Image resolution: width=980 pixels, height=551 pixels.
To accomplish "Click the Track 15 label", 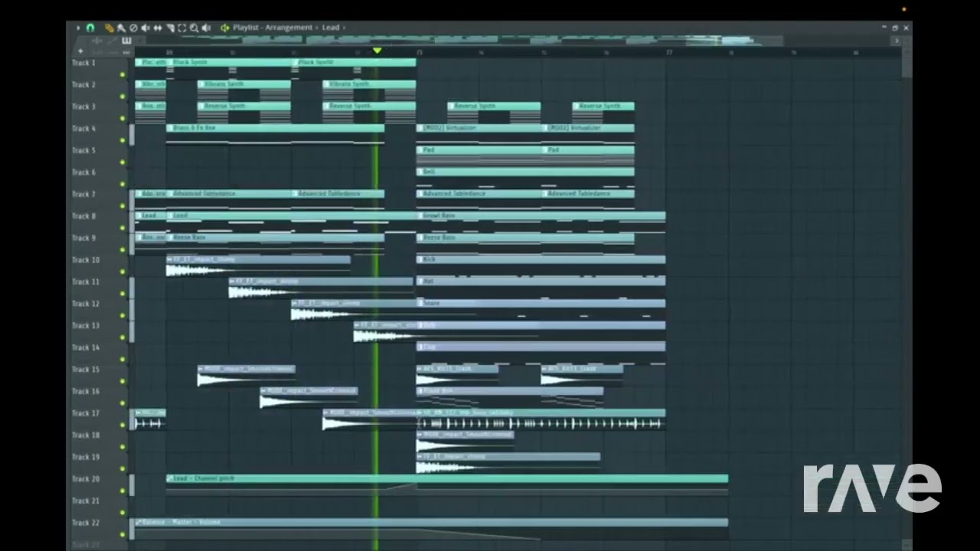I will (86, 370).
